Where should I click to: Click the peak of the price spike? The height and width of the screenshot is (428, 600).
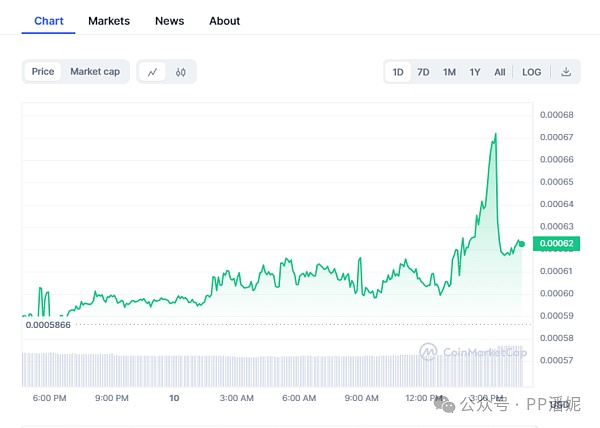click(495, 134)
